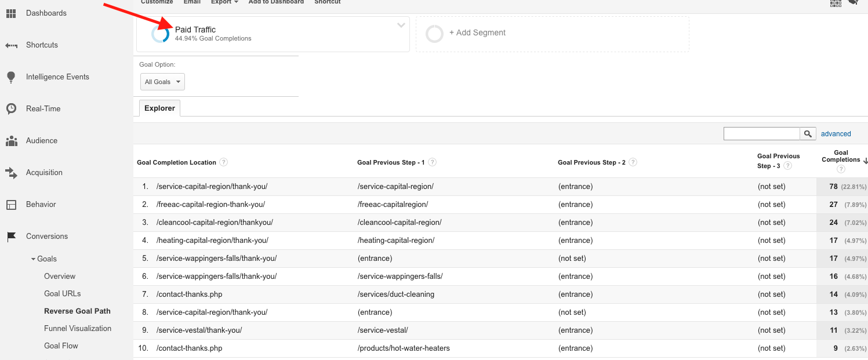
Task: Open the Export dropdown menu
Action: click(224, 2)
